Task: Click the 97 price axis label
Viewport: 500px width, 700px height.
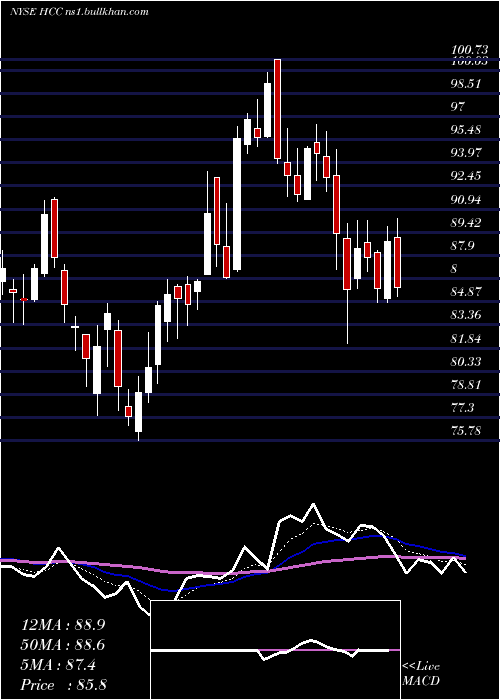Action: (458, 107)
